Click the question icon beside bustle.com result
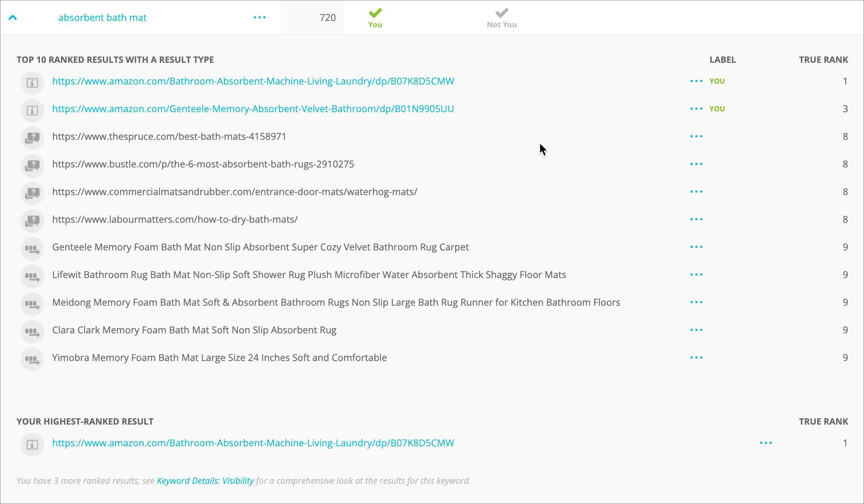 coord(32,165)
